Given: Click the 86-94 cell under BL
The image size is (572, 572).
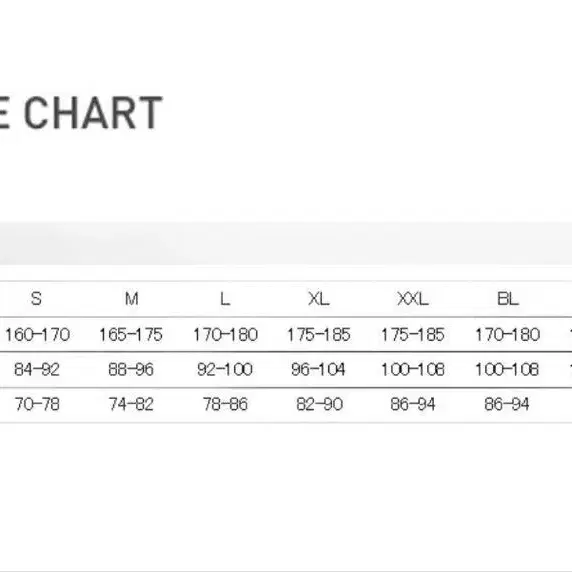Looking at the screenshot, I should [x=507, y=404].
